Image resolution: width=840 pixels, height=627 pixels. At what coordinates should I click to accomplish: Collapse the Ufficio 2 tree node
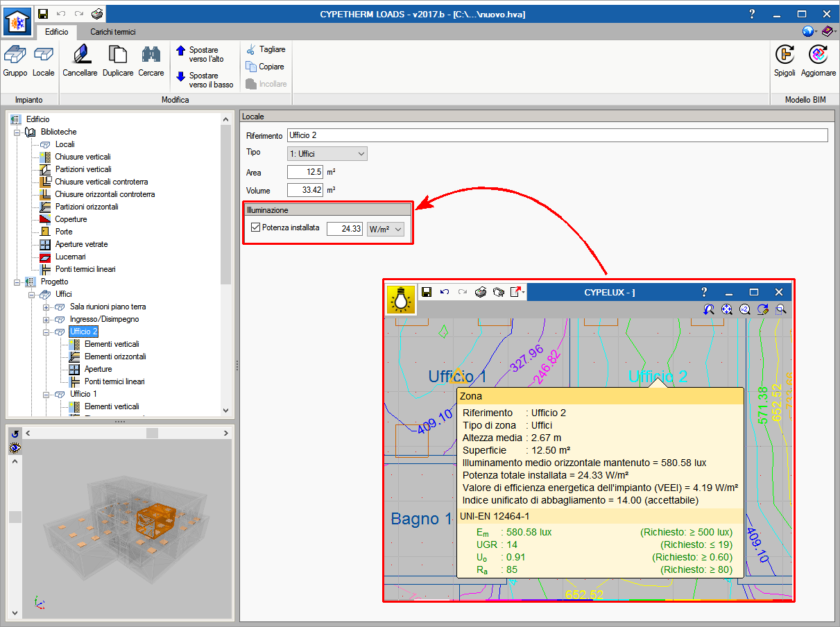coord(46,332)
